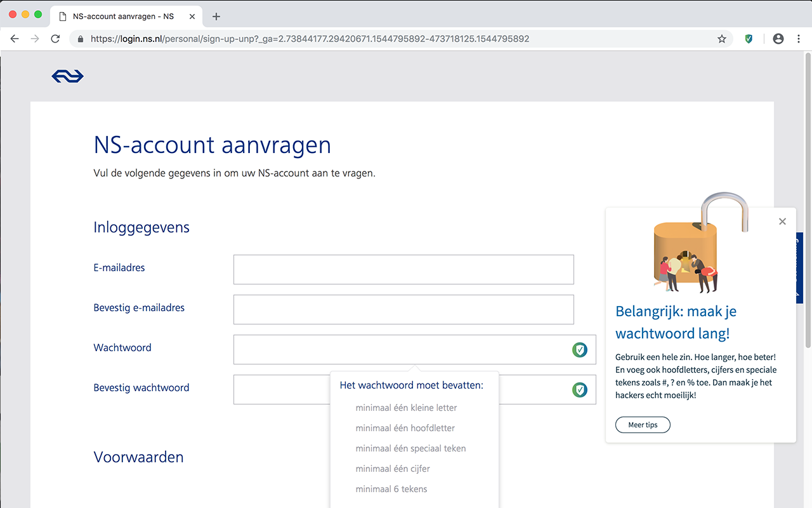Click 'minimaal één kleine letter' requirement
Viewport: 812px width, 508px height.
point(406,408)
